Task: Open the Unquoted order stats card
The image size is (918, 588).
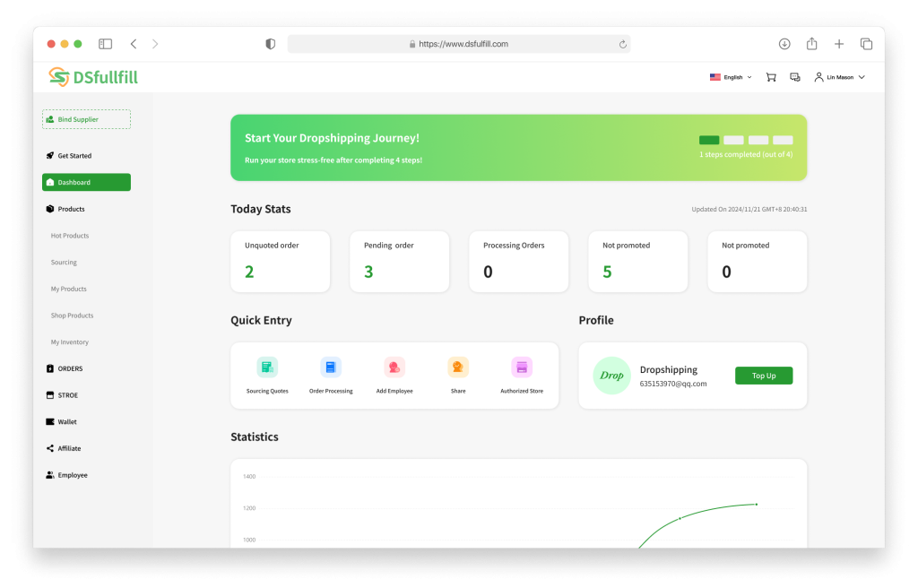Action: tap(280, 262)
